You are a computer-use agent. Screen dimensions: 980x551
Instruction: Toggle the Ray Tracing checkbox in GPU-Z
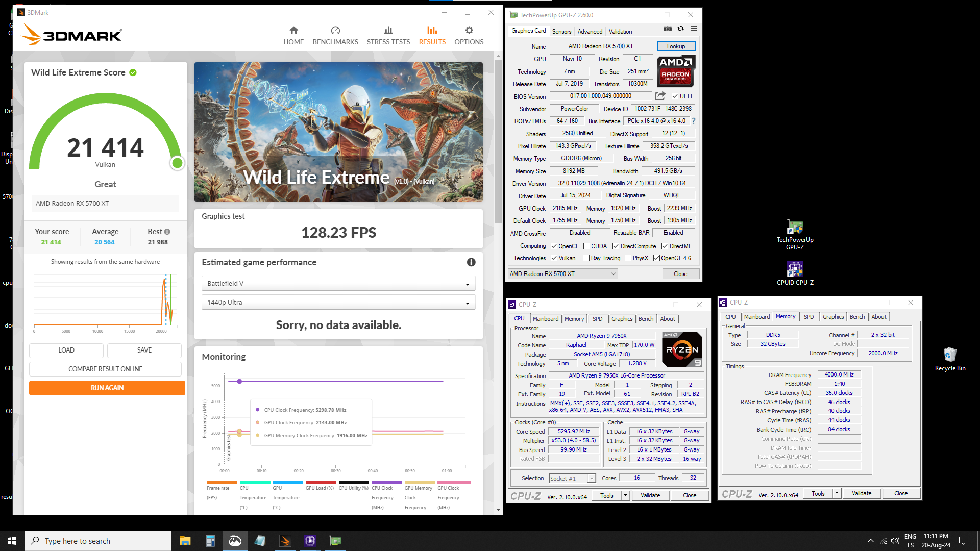point(586,258)
